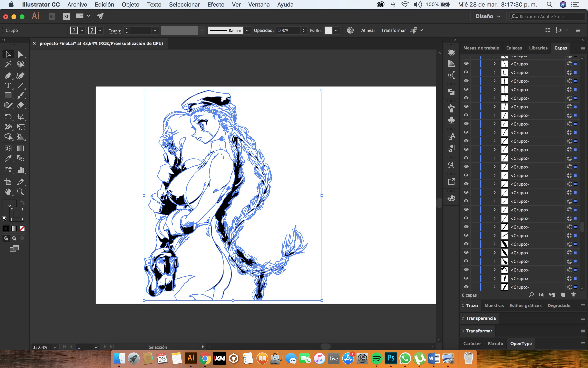This screenshot has height=368, width=588.
Task: Select the Lasso tool
Action: 21,64
